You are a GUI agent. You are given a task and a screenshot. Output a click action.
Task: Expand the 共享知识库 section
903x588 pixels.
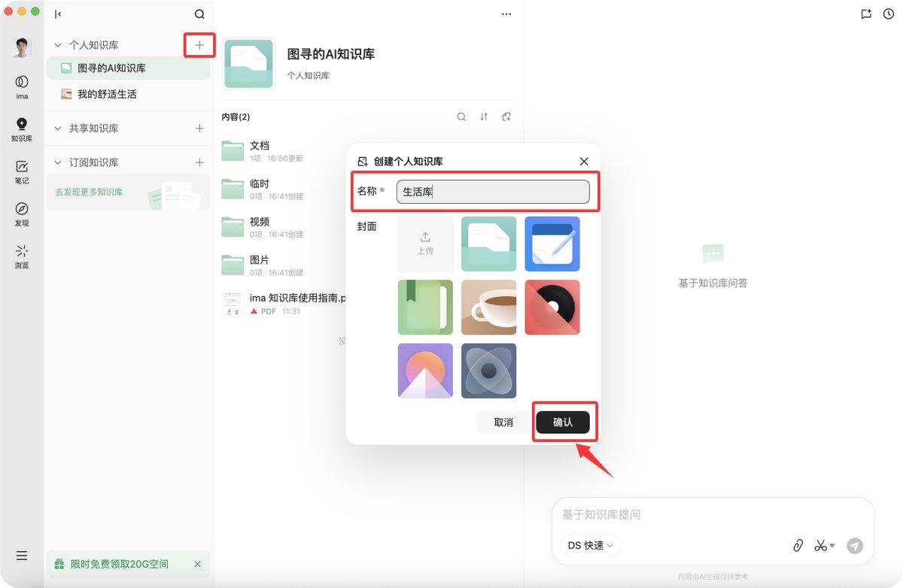point(58,129)
